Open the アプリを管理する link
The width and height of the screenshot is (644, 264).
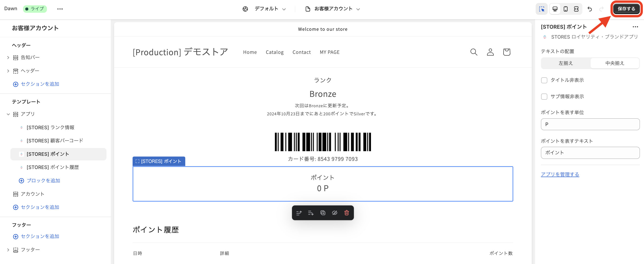point(560,174)
